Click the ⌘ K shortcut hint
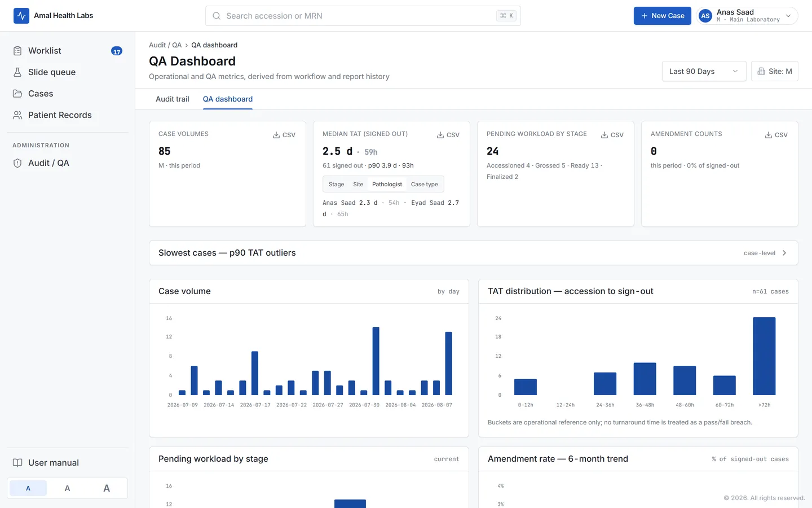The width and height of the screenshot is (812, 508). pos(506,16)
